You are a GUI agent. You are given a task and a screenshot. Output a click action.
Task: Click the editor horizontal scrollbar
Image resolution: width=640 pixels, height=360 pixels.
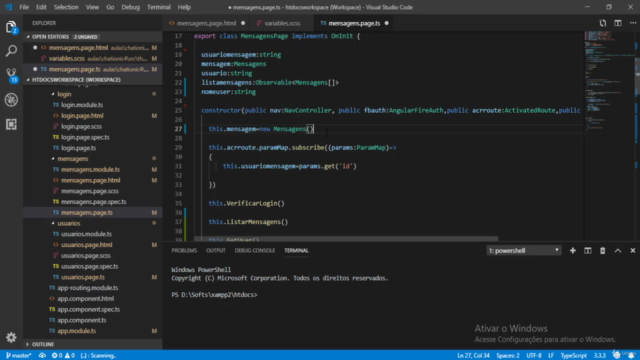coord(346,238)
